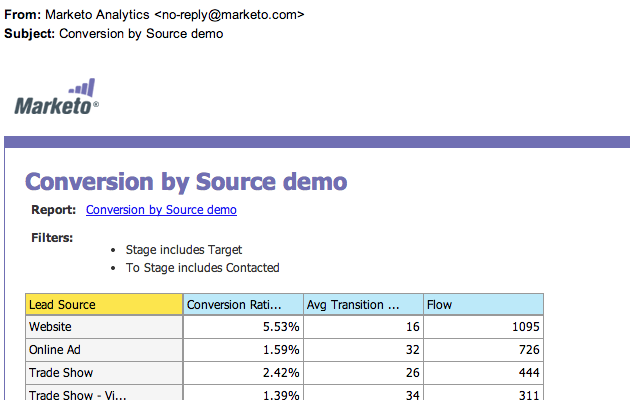Click the subject line Conversion by Source demo
The height and width of the screenshot is (400, 631).
pyautogui.click(x=141, y=34)
